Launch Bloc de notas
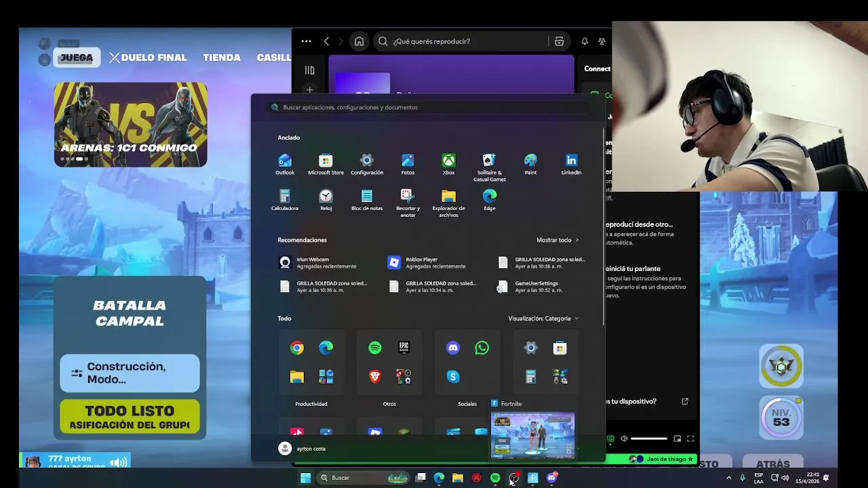 (367, 200)
